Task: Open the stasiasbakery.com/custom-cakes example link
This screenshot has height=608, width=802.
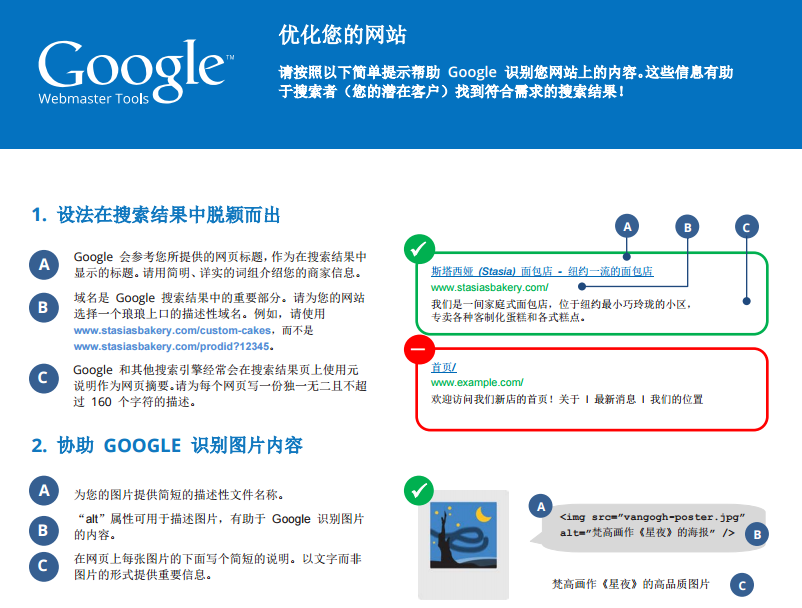Action: coord(172,330)
